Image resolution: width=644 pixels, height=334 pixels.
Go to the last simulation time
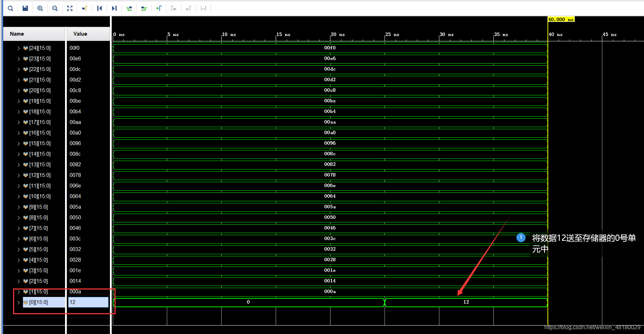click(x=114, y=8)
